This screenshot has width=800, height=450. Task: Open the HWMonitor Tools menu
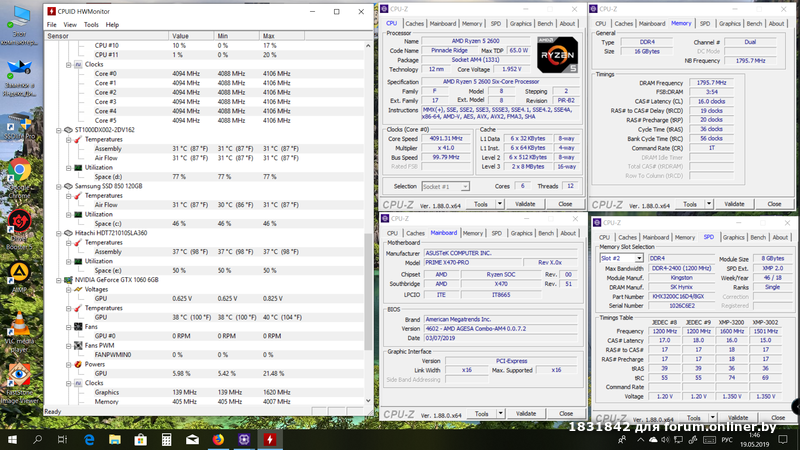91,24
